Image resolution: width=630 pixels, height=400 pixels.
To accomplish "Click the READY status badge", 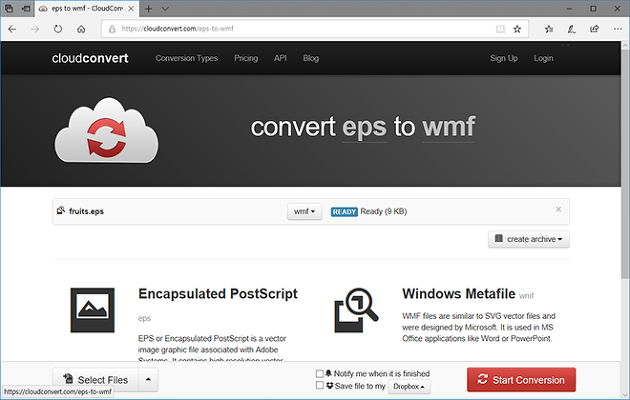I will tap(344, 212).
